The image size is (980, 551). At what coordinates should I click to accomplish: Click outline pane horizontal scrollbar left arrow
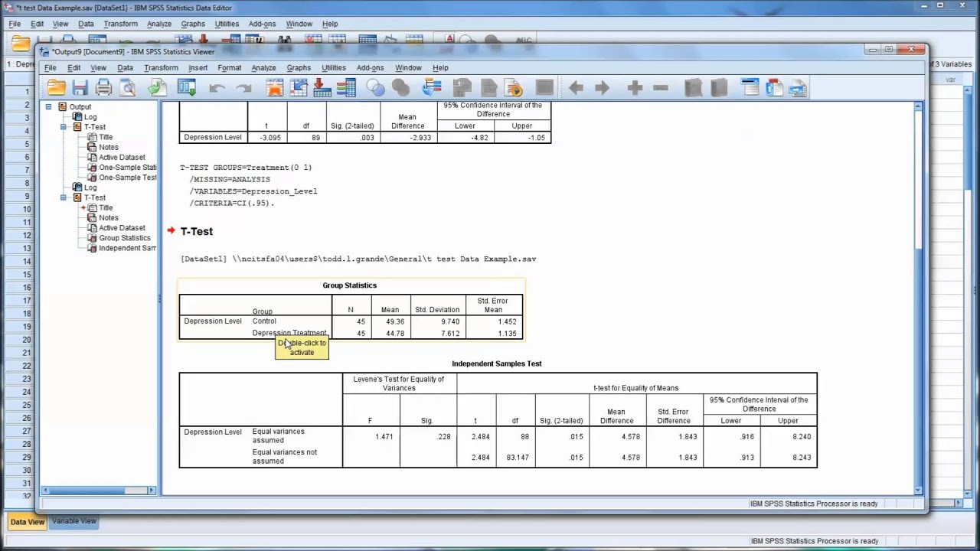(x=44, y=491)
